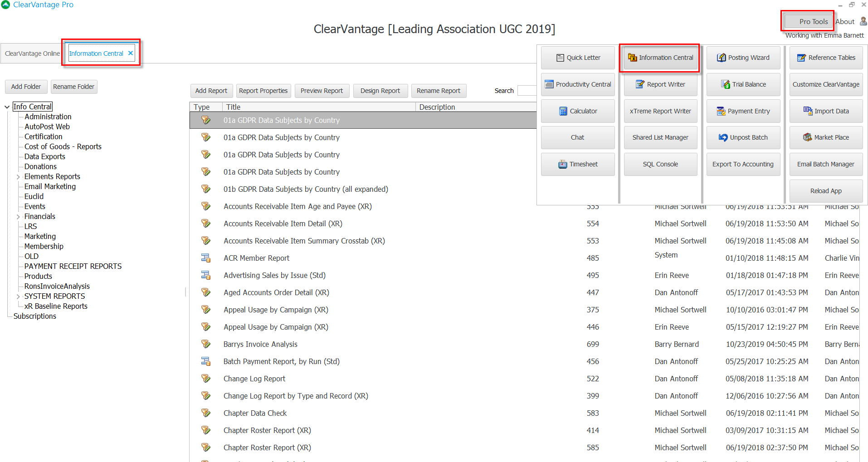Click the Quick Letter icon in Pro Tools
Screen dimensions: 868x462
[560, 58]
